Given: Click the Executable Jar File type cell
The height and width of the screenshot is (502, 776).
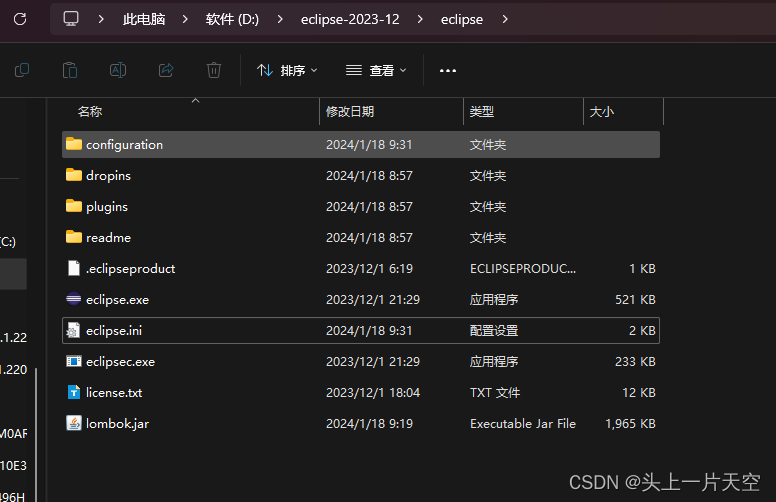Looking at the screenshot, I should (523, 424).
